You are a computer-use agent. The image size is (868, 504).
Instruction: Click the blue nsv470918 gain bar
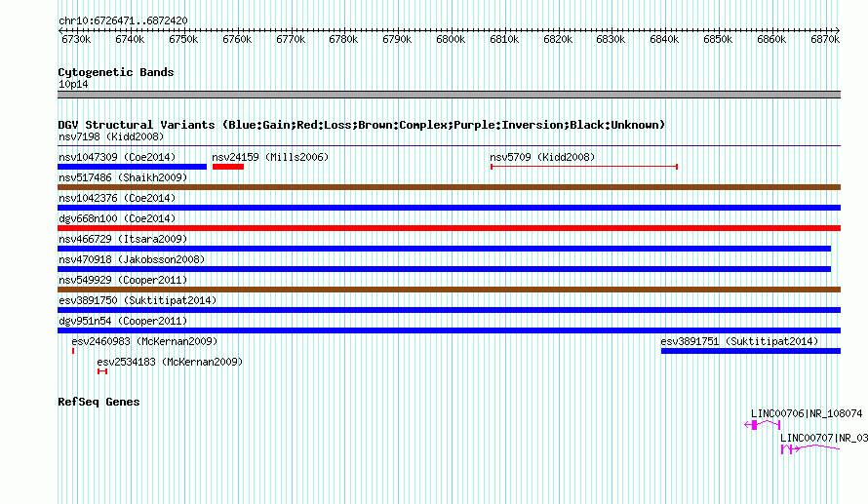pyautogui.click(x=444, y=269)
